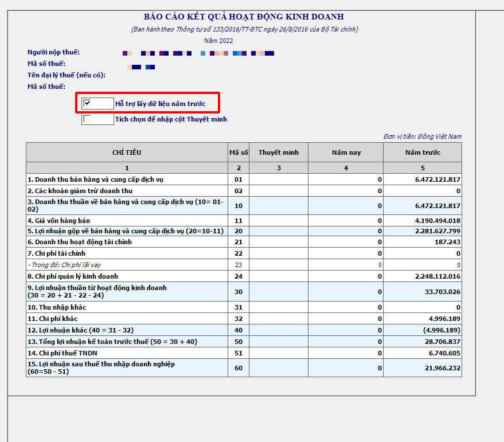Image resolution: width=504 pixels, height=442 pixels.
Task: Select 'Năm nay' cell for 'Thu nhập khác'
Action: (x=345, y=307)
